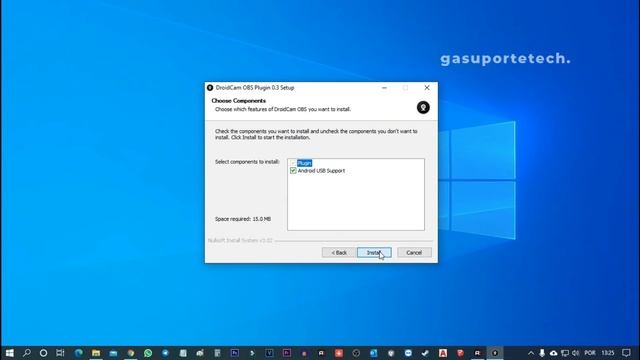Select the highlighted Plugin component row
640x360 pixels.
pyautogui.click(x=304, y=163)
